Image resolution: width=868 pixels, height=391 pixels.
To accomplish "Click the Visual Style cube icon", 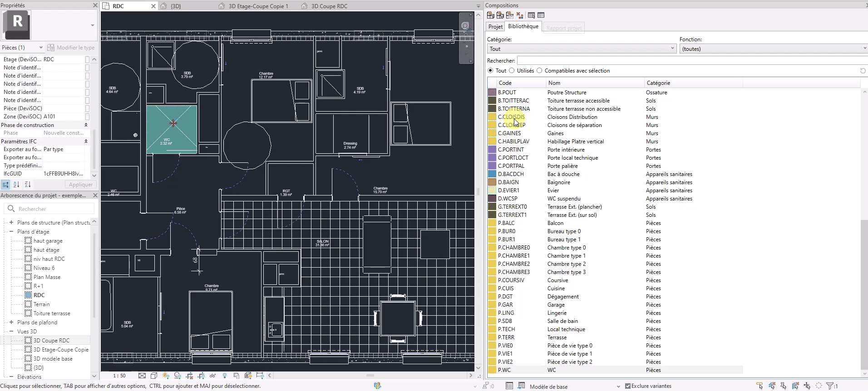I will tap(154, 376).
